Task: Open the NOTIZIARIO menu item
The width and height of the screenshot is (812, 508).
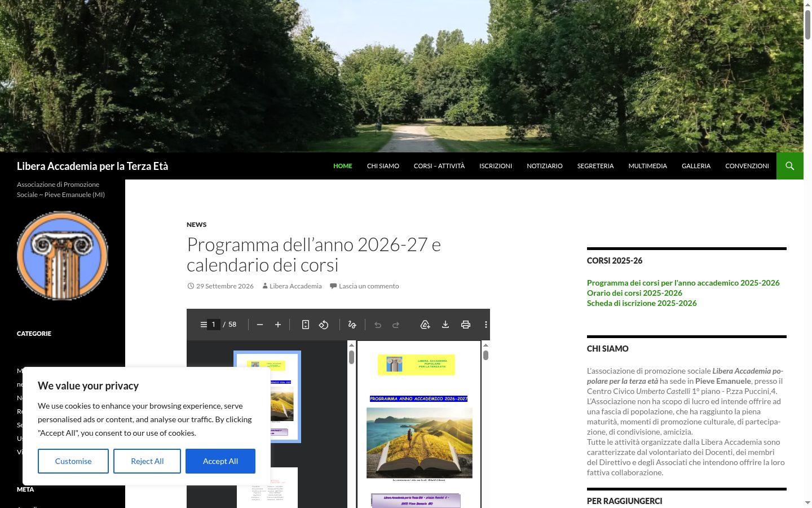Action: 545,166
